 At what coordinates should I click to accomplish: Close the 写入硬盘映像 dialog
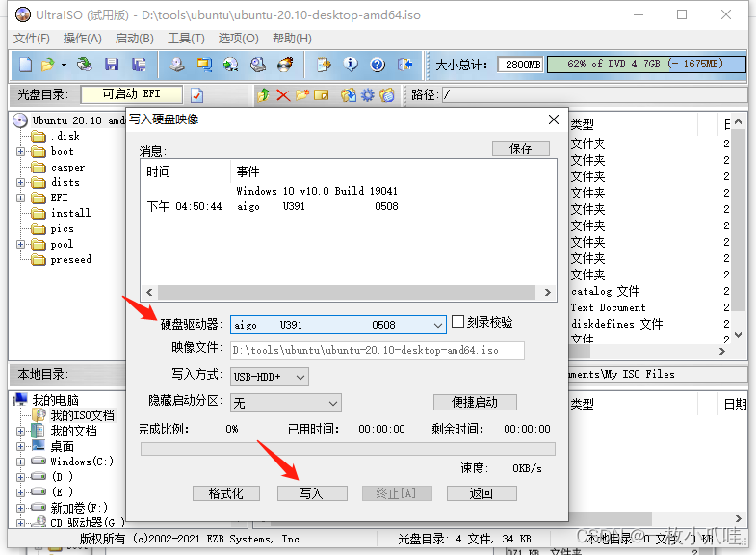pyautogui.click(x=554, y=119)
